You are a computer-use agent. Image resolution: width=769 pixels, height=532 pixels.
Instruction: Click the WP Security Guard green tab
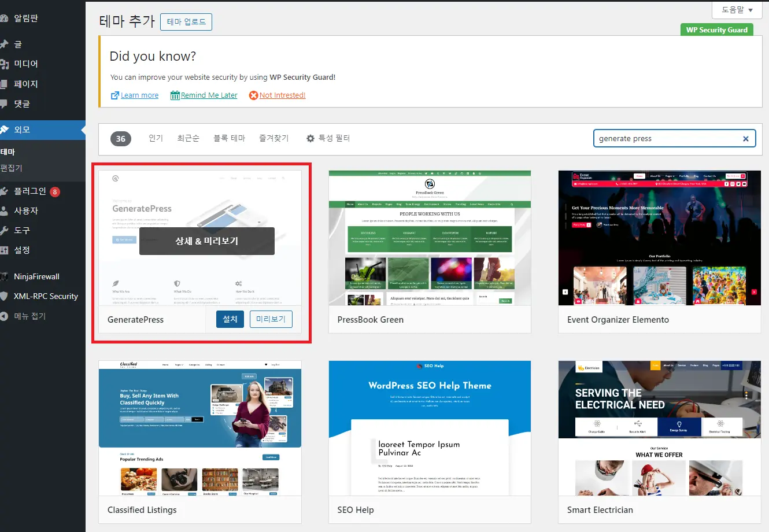tap(717, 30)
